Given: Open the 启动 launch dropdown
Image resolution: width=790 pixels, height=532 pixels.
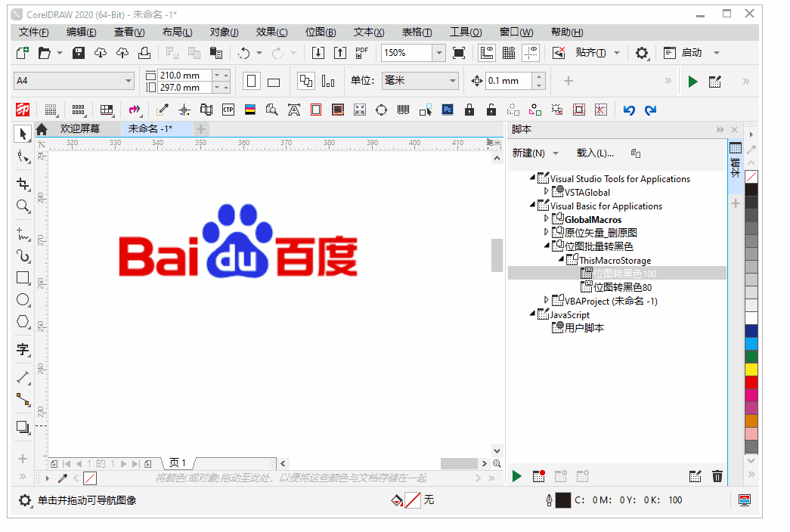Looking at the screenshot, I should [x=717, y=53].
